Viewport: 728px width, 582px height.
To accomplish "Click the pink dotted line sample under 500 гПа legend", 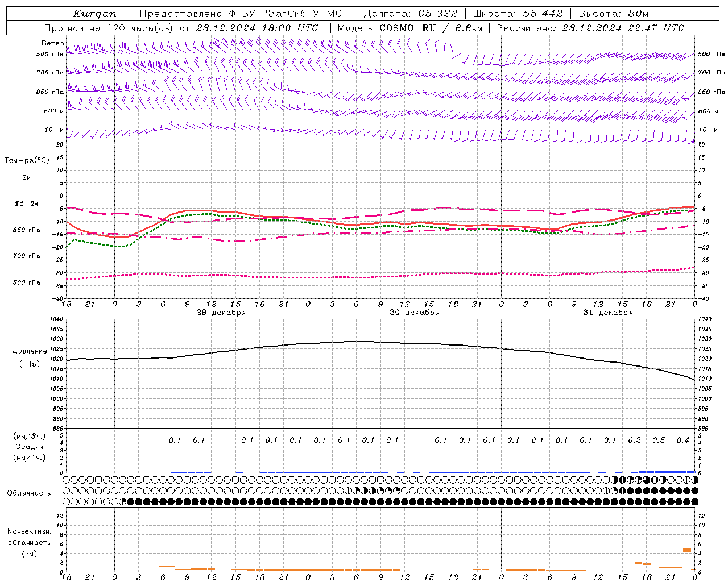I will click(26, 289).
